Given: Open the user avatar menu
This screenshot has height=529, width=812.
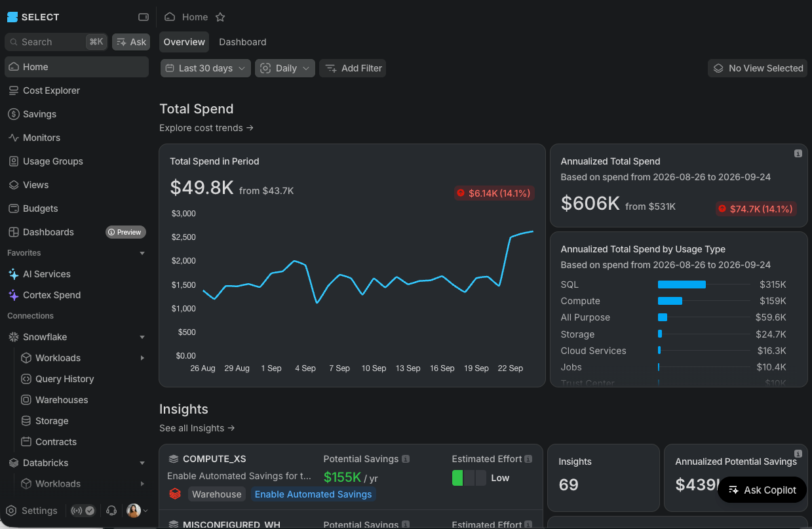Looking at the screenshot, I should coord(137,511).
